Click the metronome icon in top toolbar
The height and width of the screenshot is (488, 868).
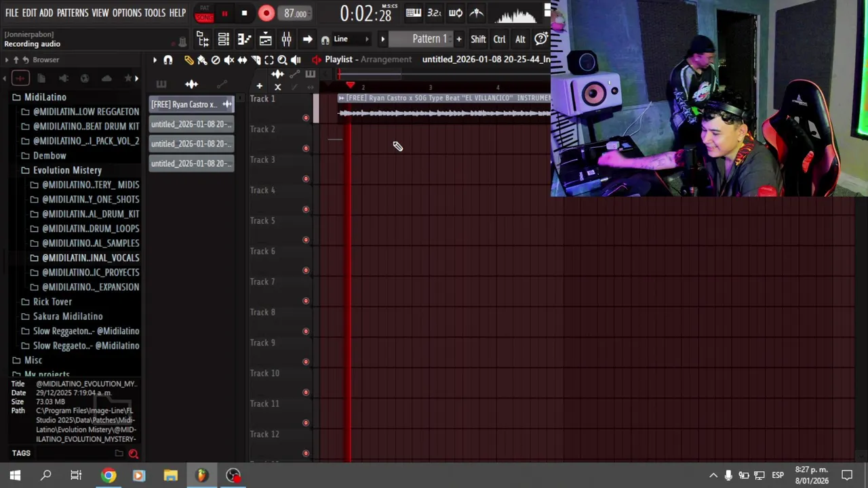(477, 13)
